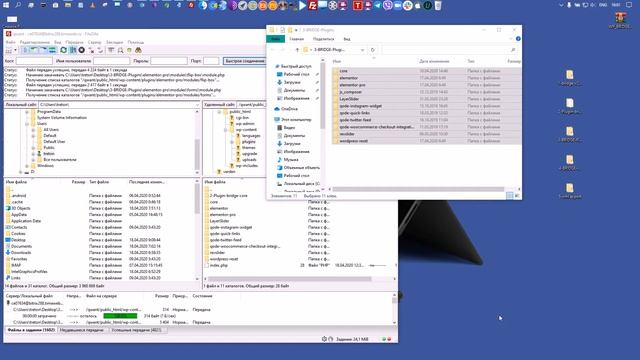
Task: Click the Reconnect to last server icon
Action: tap(100, 50)
